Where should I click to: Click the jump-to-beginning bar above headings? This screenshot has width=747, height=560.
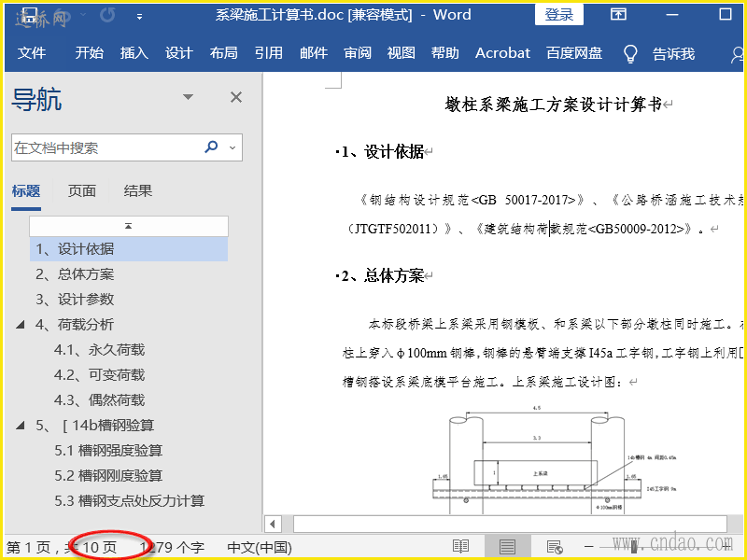129,226
